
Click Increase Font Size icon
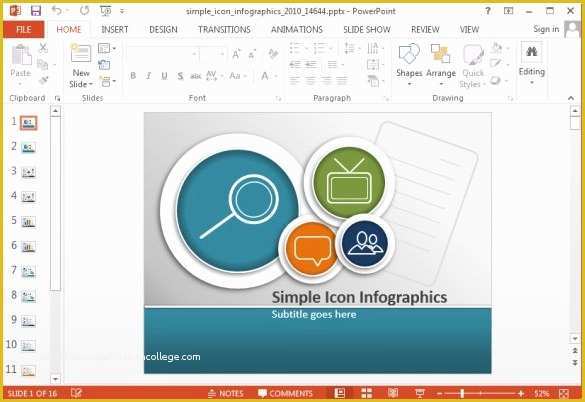coord(236,54)
